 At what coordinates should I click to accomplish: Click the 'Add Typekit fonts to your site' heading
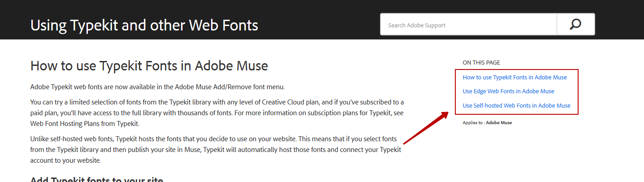pyautogui.click(x=96, y=179)
